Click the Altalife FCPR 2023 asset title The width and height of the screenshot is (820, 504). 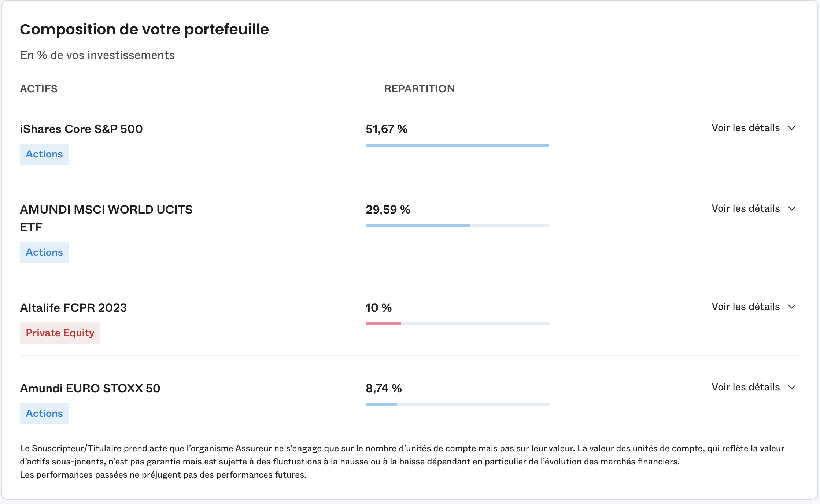pyautogui.click(x=73, y=308)
